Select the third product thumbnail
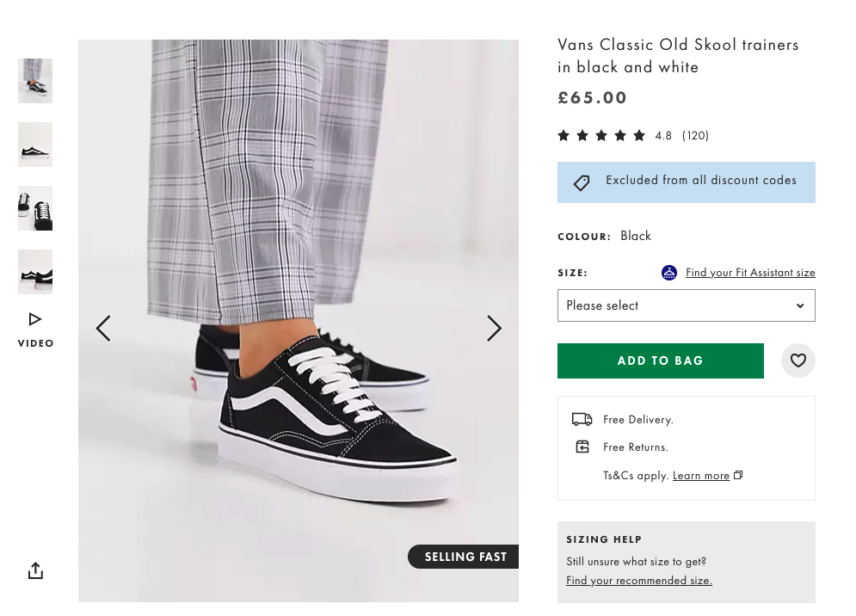The image size is (856, 616). click(x=35, y=208)
